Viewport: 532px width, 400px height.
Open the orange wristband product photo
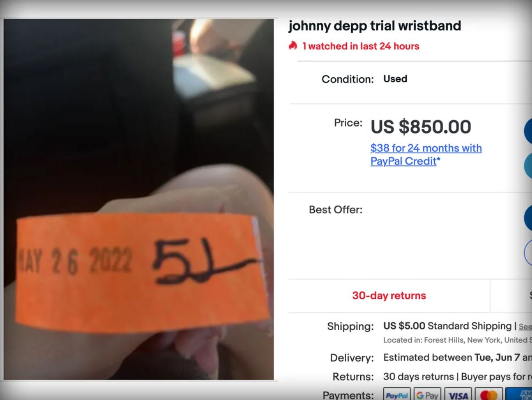139,199
